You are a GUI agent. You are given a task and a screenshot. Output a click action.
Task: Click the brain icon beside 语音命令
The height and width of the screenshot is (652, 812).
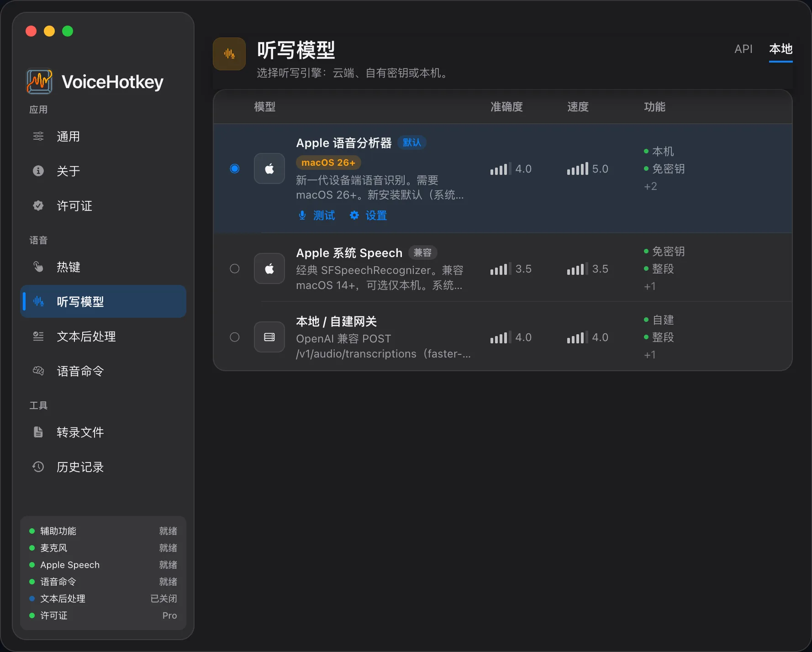(x=38, y=371)
